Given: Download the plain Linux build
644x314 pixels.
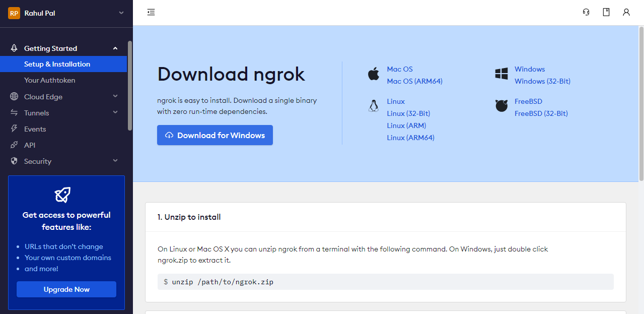Looking at the screenshot, I should [x=396, y=101].
